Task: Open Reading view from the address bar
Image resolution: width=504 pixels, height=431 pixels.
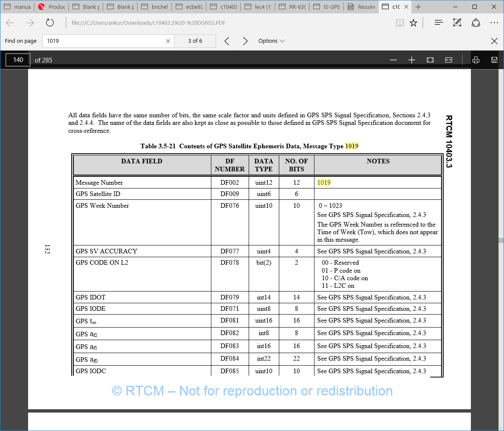Action: click(400, 23)
